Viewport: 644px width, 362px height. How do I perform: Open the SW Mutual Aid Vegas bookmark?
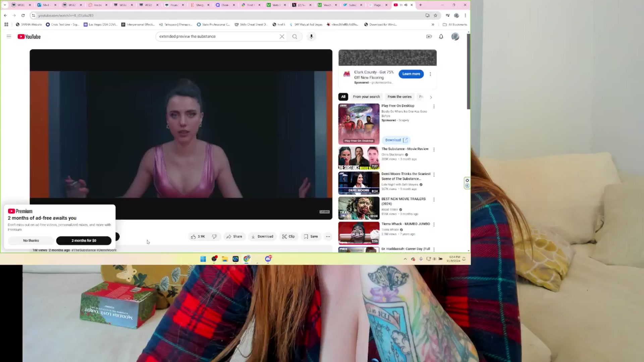tap(306, 24)
